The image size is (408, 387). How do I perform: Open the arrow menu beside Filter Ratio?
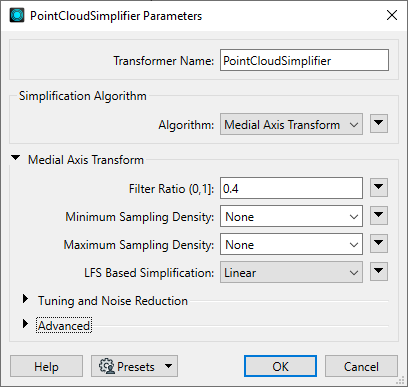[x=379, y=188]
